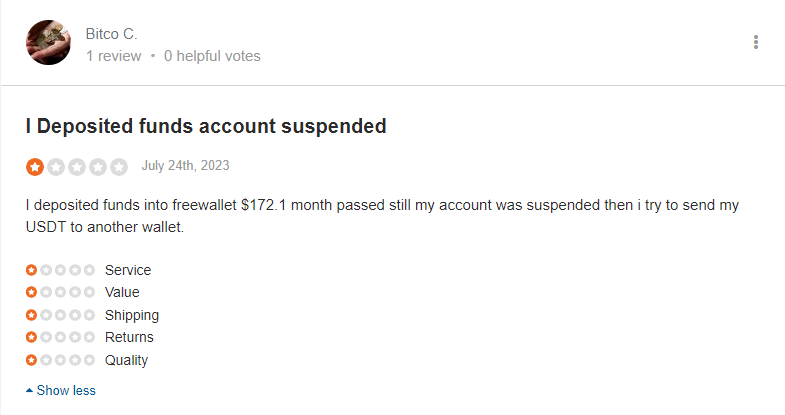This screenshot has width=785, height=415.
Task: Click the Service rating orange star
Action: (x=32, y=270)
